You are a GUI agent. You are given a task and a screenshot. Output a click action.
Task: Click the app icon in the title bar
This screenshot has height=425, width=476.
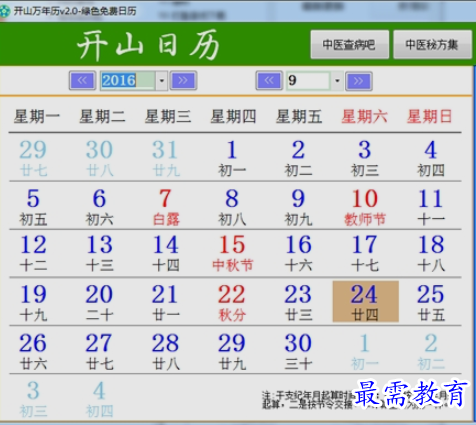[5, 11]
